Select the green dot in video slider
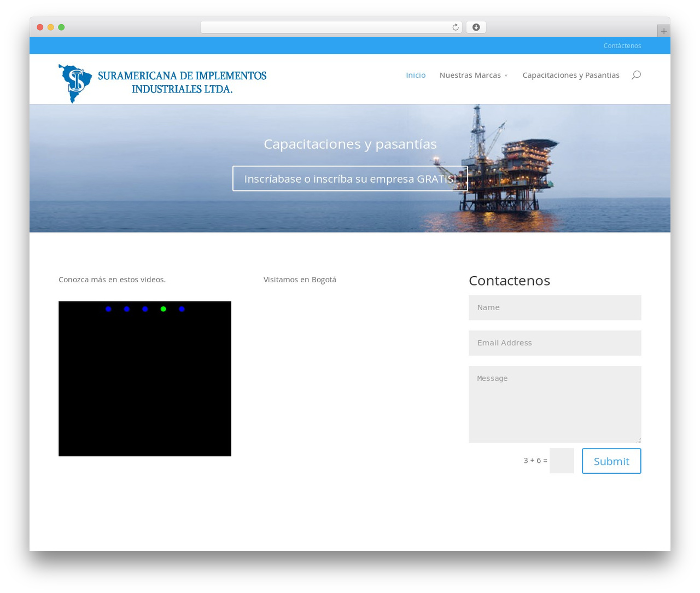This screenshot has width=700, height=593. click(x=163, y=309)
